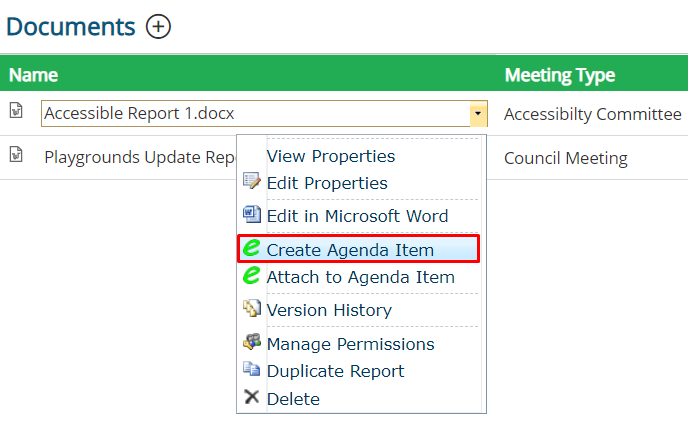Open dropdown arrow for Accessible Report 1.docx

pyautogui.click(x=478, y=113)
